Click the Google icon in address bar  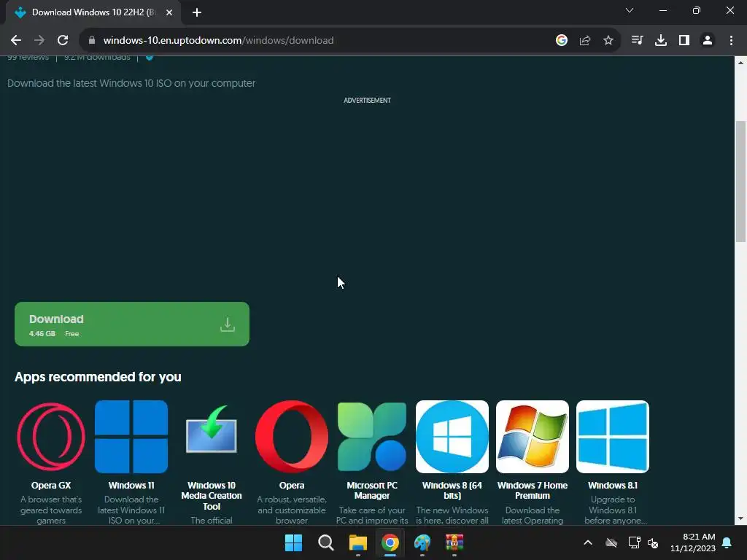(x=562, y=41)
